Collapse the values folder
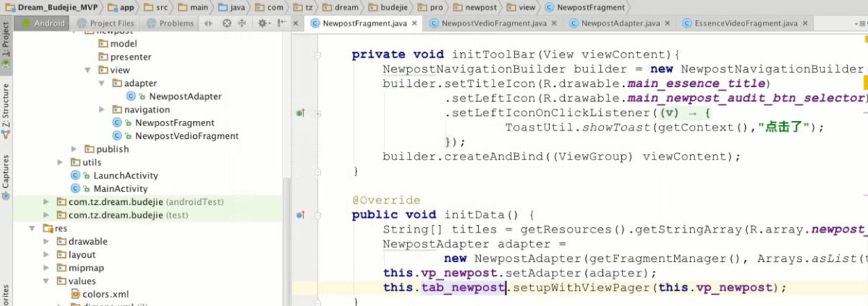 [x=46, y=281]
